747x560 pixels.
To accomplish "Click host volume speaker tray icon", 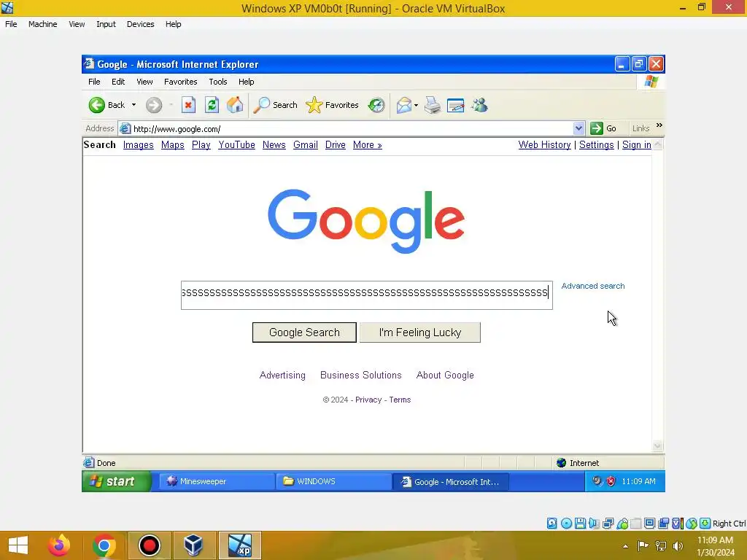I will pos(678,546).
